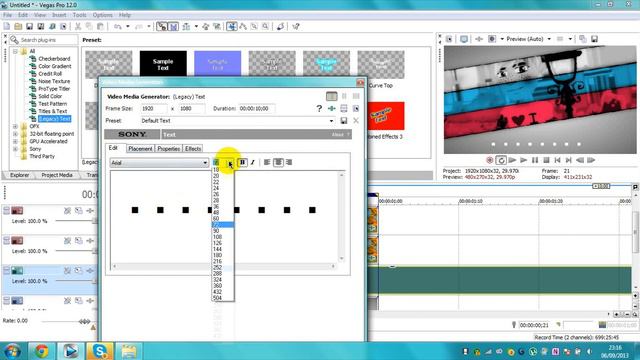
Task: Toggle loop playback under preview
Action: (501, 160)
